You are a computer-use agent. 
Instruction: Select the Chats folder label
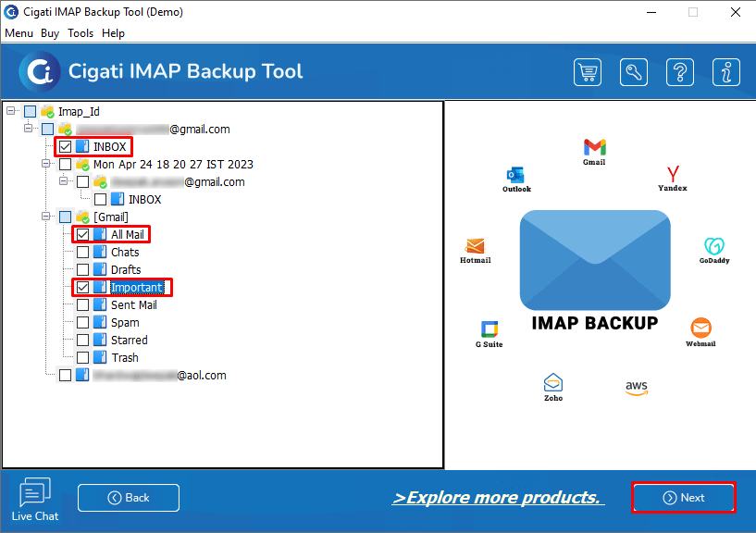[x=125, y=253]
